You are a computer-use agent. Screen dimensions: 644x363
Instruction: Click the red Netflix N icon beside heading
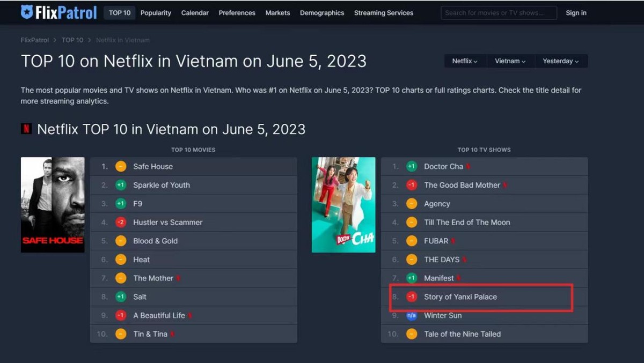(x=26, y=129)
